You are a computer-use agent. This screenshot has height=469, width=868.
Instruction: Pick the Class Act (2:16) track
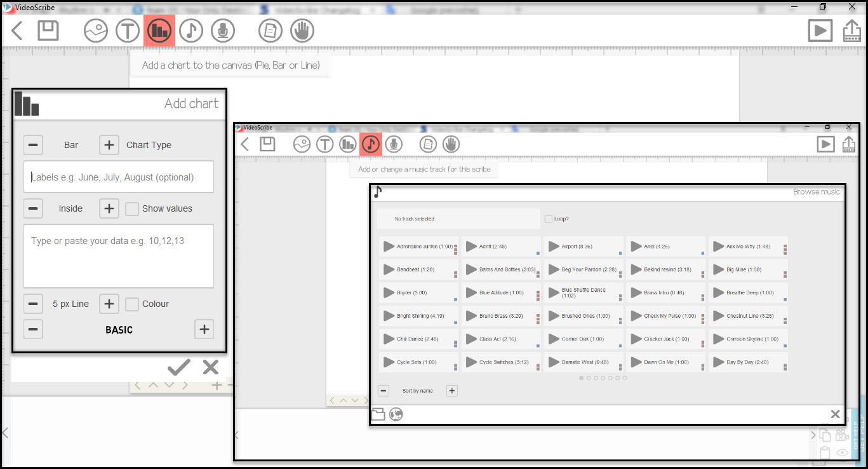click(501, 339)
